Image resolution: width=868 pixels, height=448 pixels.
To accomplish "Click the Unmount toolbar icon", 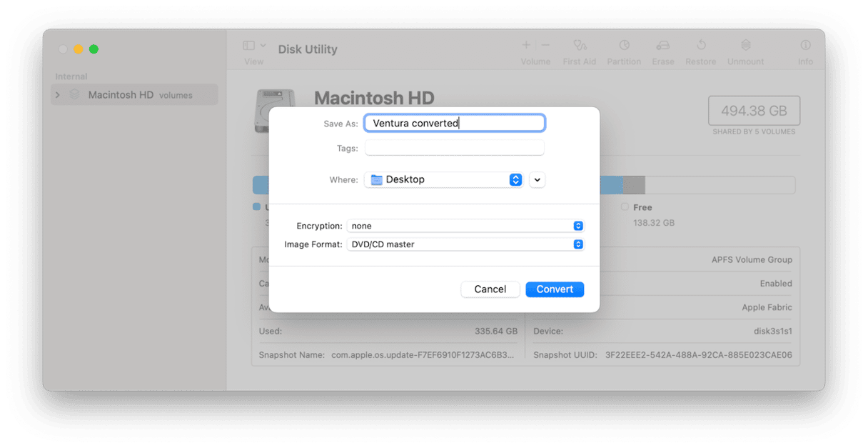I will point(746,45).
